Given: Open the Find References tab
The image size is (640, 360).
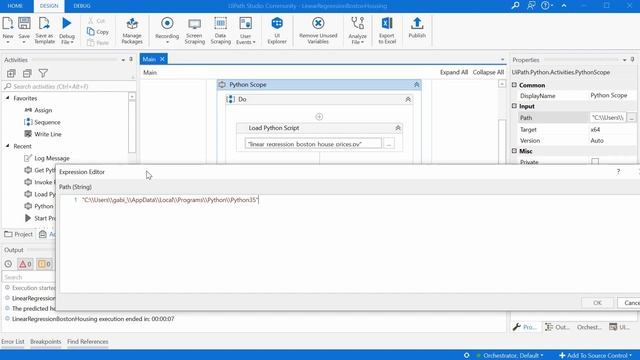Looking at the screenshot, I should coord(88,342).
